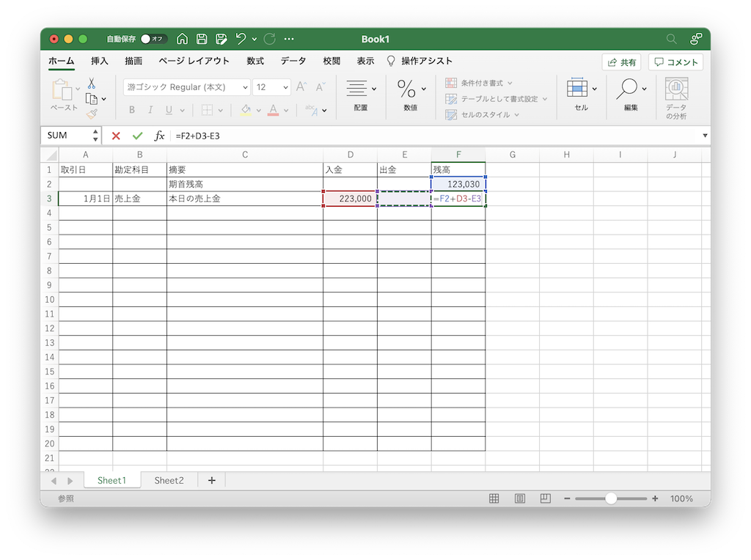Click the green checkmark to confirm formula

pyautogui.click(x=137, y=136)
